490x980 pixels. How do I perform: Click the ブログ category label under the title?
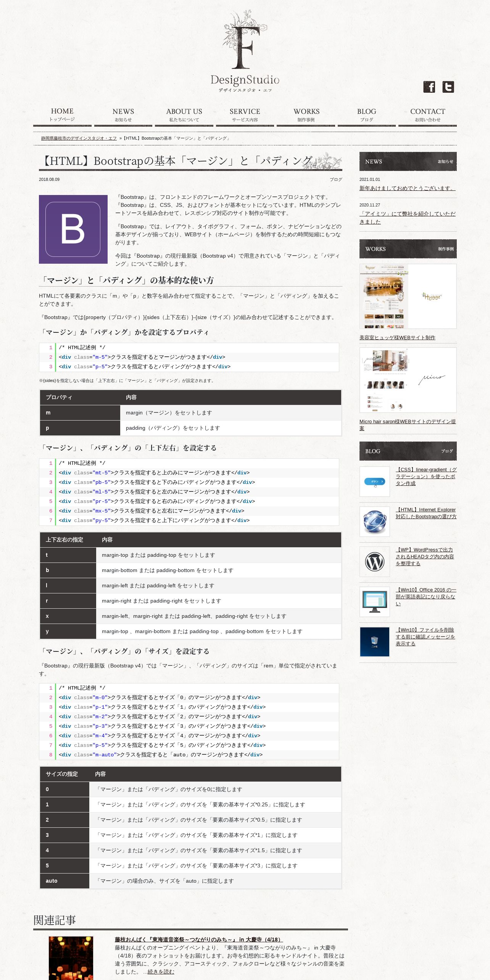tap(336, 179)
